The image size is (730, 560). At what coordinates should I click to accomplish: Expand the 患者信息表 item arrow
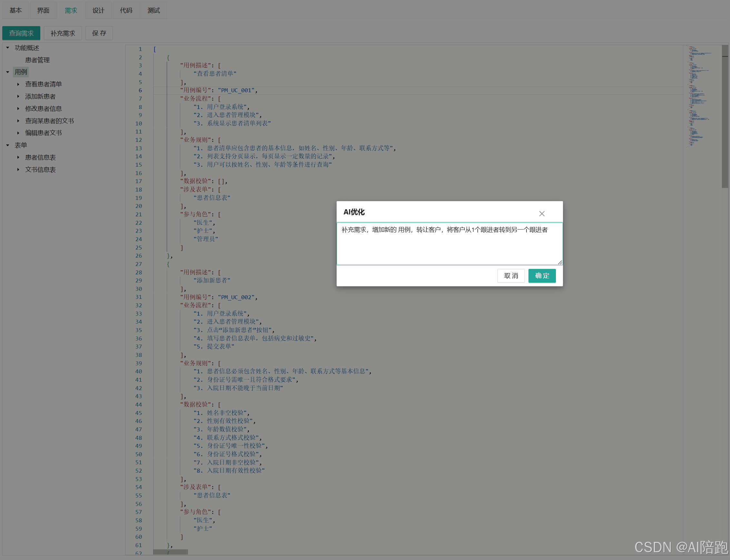coord(18,157)
